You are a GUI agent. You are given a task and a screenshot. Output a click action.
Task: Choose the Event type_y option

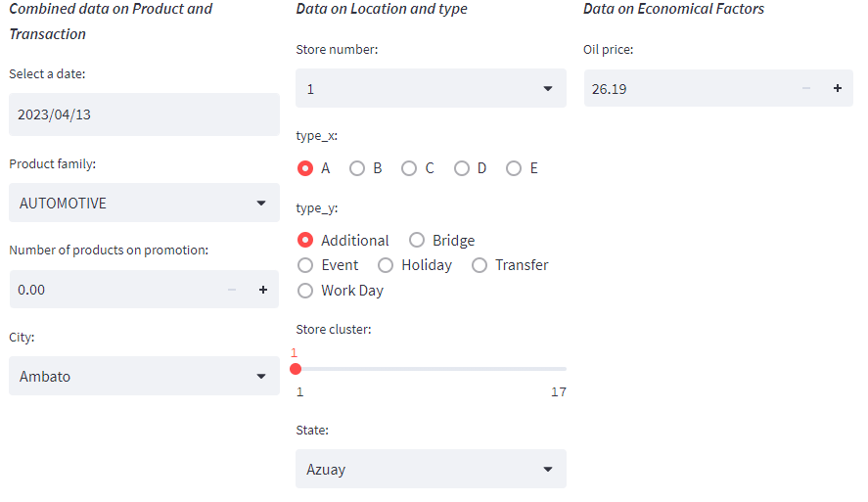pos(305,265)
